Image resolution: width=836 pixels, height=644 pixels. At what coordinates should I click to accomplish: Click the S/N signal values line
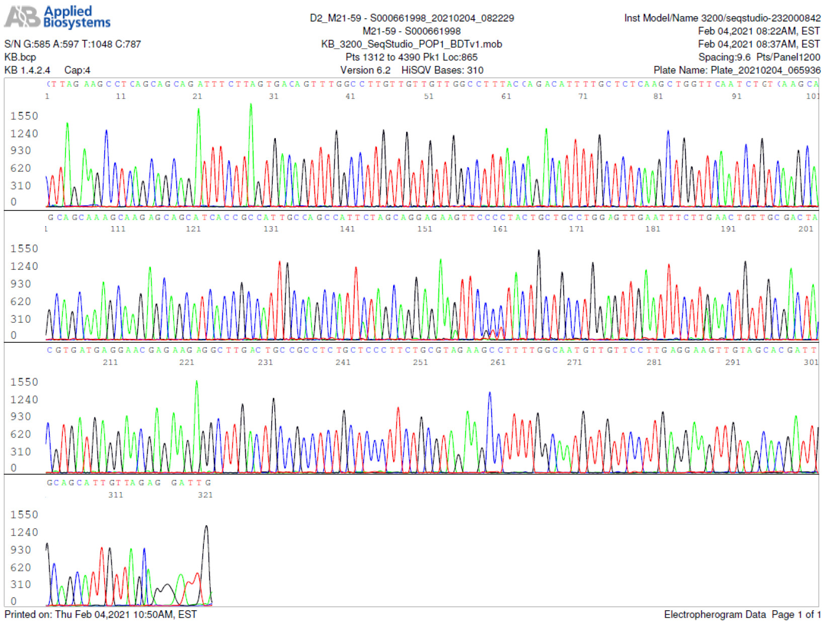click(x=72, y=44)
